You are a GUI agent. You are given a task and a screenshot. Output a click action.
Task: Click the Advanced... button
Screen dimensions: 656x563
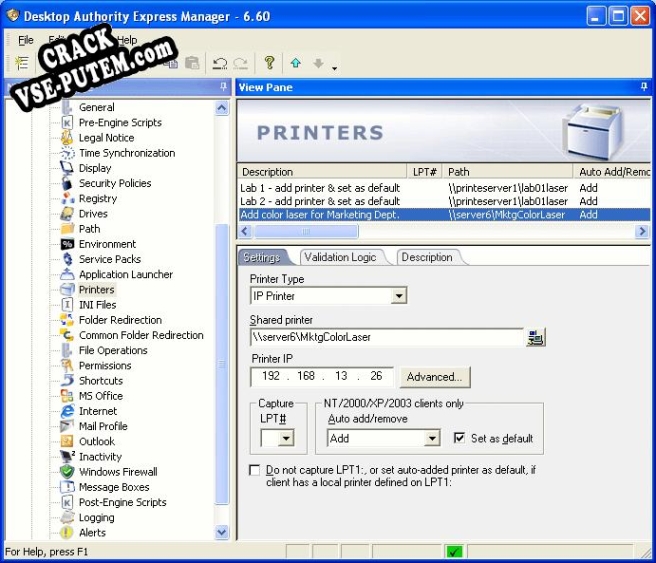coord(435,377)
